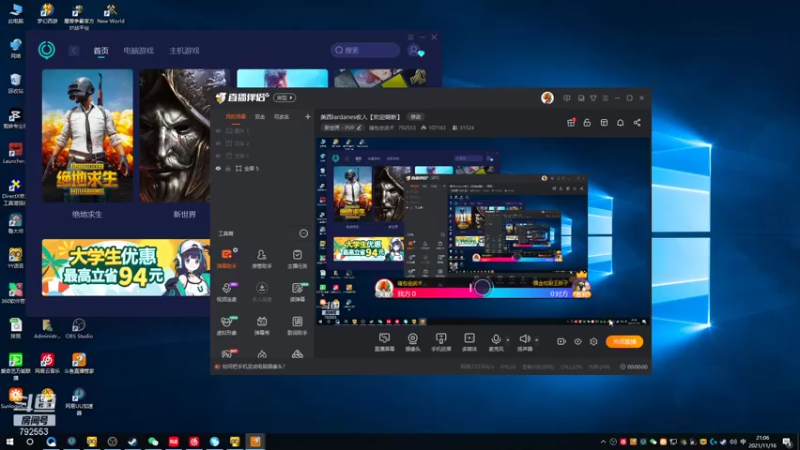Open 网易云音乐 desktop shortcut
Screen dimensions: 800x450
coord(47,363)
